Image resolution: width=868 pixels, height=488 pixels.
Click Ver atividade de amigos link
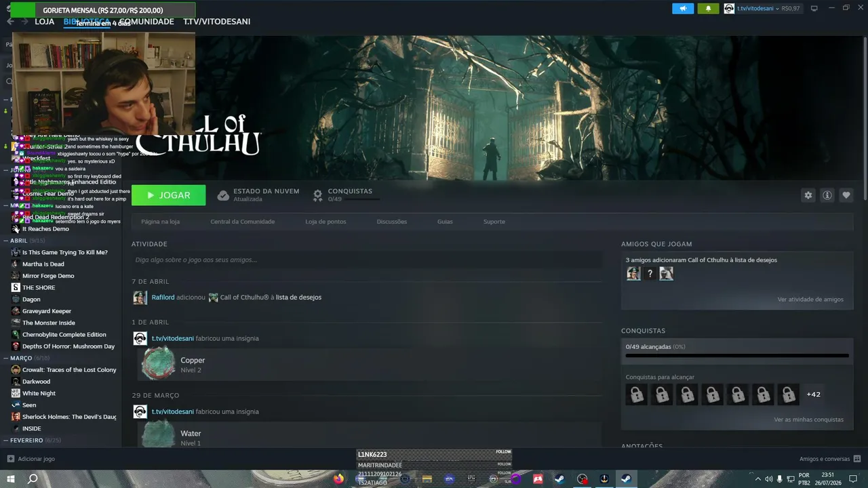click(x=810, y=300)
